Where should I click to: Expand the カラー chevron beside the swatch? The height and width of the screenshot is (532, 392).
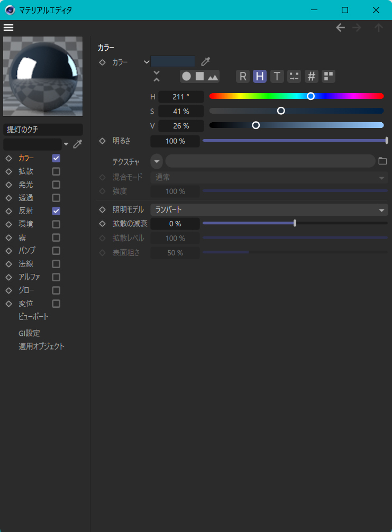(x=147, y=62)
